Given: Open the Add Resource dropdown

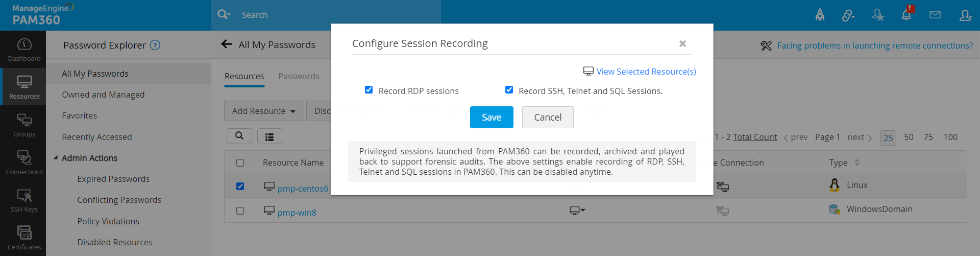Looking at the screenshot, I should click(x=263, y=111).
